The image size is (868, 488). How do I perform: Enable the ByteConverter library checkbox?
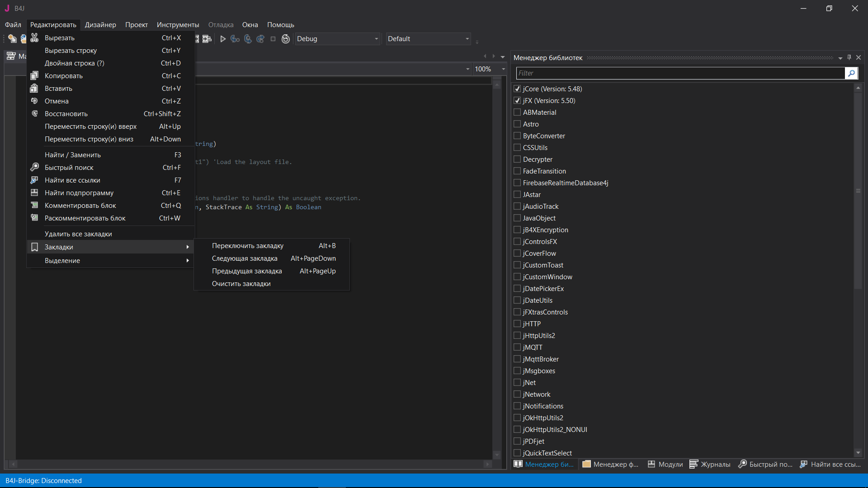(x=517, y=136)
